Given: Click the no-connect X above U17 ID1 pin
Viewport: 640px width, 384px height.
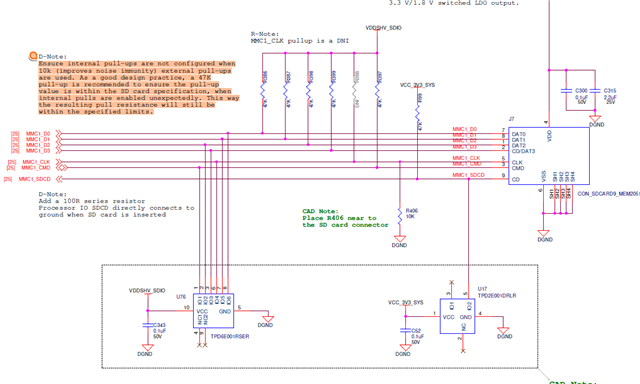Looking at the screenshot, I should click(x=451, y=282).
